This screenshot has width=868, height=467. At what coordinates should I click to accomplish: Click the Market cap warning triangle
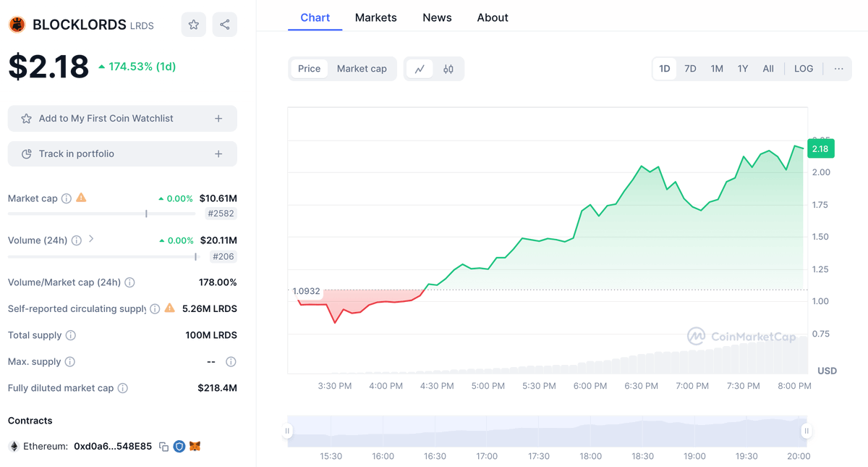(x=81, y=197)
